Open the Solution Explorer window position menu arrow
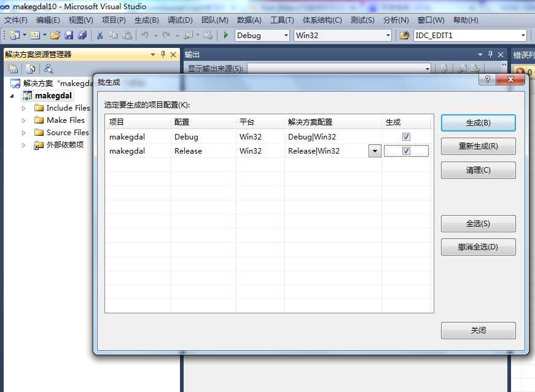 (x=152, y=54)
